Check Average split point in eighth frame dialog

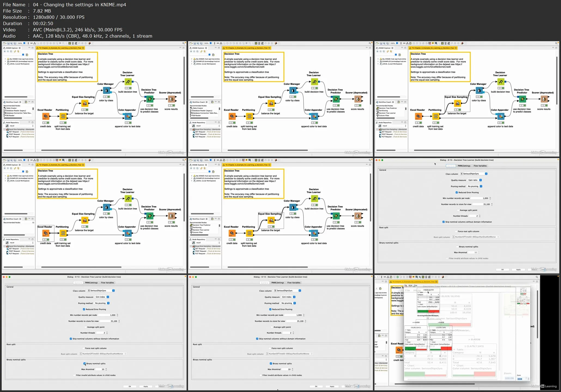click(272, 327)
